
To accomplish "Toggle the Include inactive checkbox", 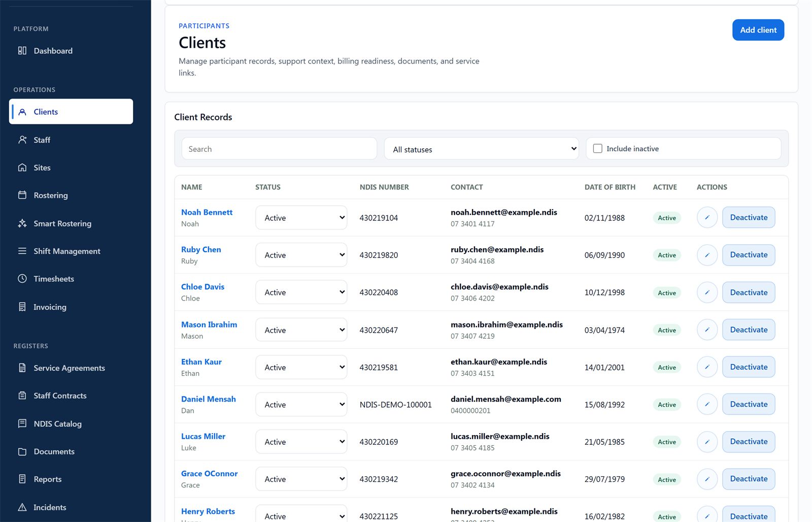I will [x=598, y=149].
